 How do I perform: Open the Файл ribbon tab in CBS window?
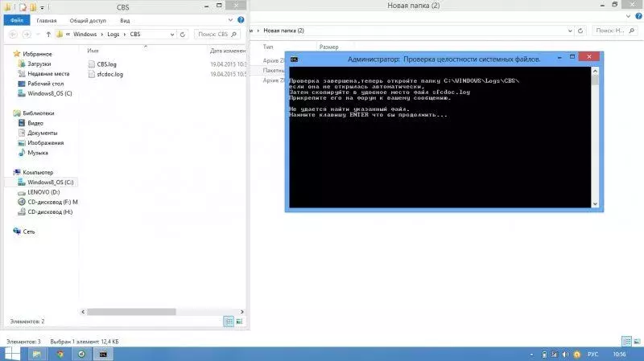[x=17, y=20]
